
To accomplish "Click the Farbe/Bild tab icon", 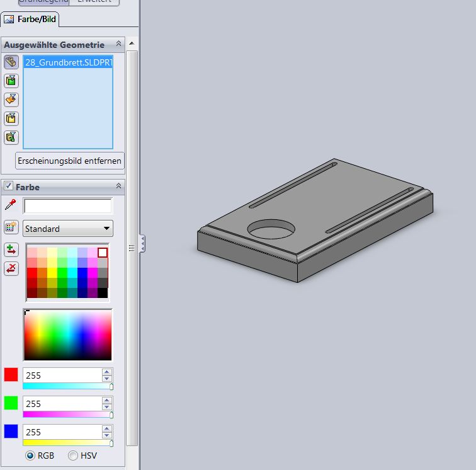I will (9, 19).
